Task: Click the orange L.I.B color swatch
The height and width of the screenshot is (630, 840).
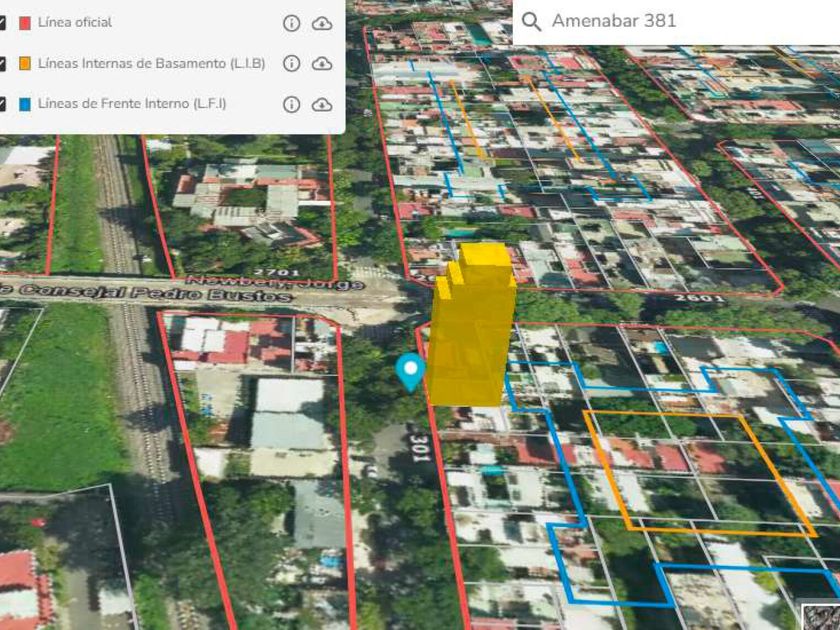Action: pyautogui.click(x=25, y=63)
